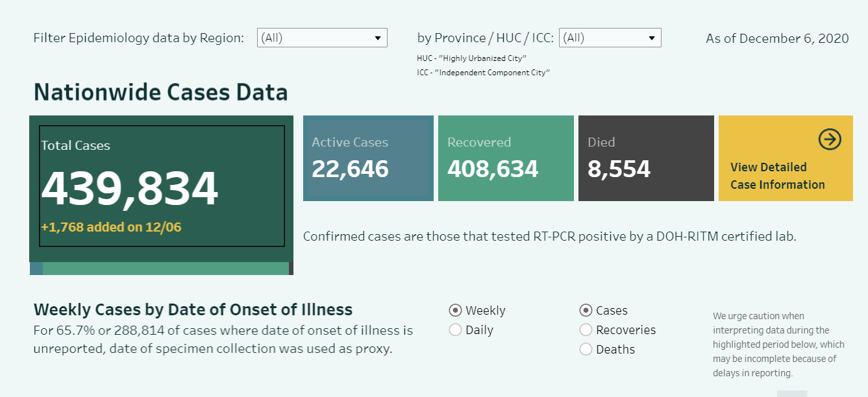Select the Deaths radio option
The height and width of the screenshot is (397, 868).
click(586, 349)
